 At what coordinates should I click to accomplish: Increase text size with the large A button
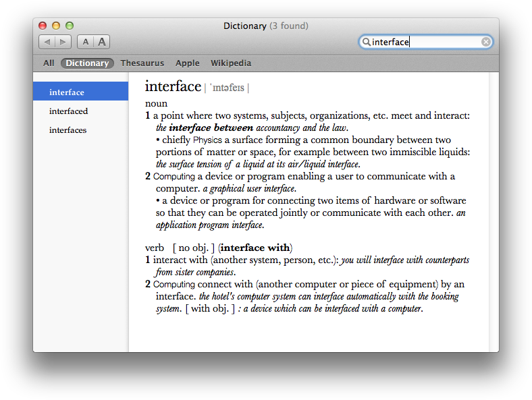pyautogui.click(x=102, y=42)
